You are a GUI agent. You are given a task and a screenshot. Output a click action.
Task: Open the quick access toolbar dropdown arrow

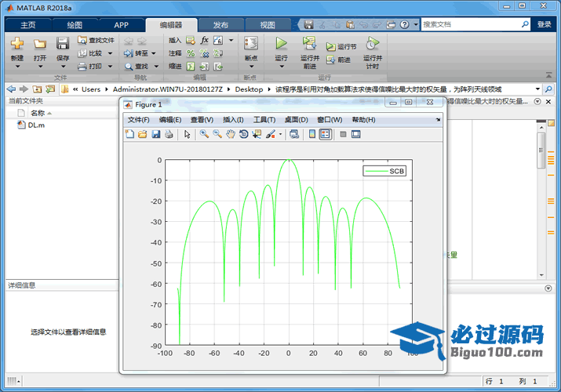pos(415,24)
